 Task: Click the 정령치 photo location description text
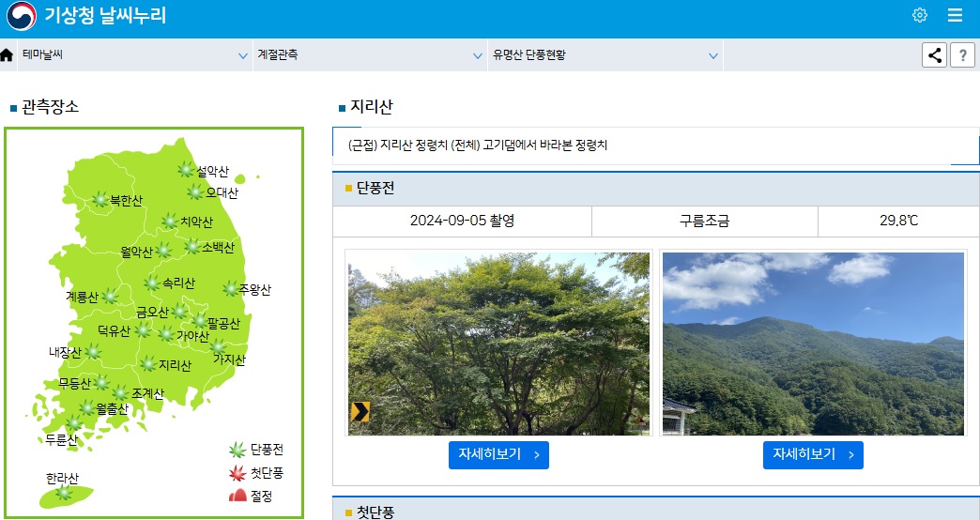478,145
